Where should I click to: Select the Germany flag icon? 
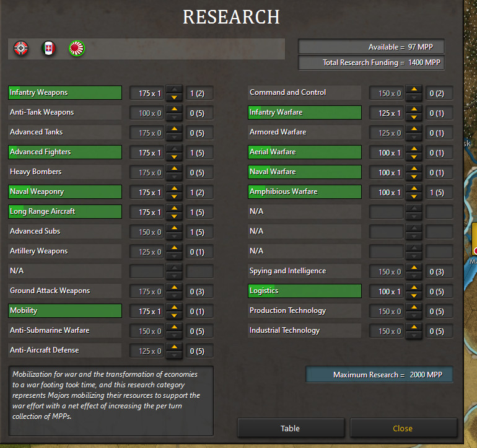click(20, 48)
